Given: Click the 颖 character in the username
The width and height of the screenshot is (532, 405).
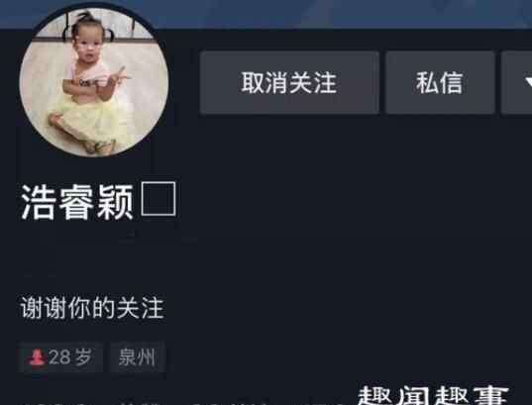Looking at the screenshot, I should click(x=115, y=202).
